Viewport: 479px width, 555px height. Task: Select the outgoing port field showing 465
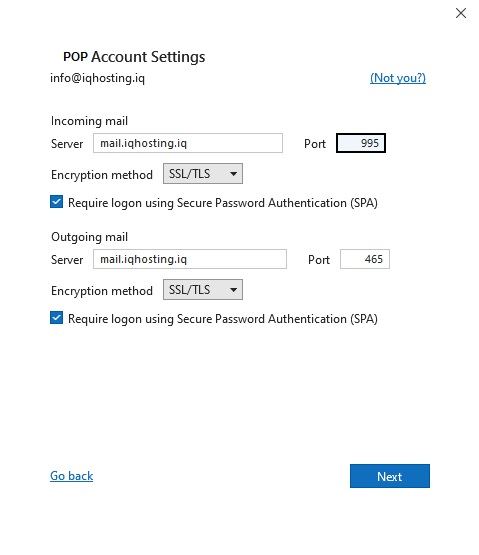pos(365,259)
